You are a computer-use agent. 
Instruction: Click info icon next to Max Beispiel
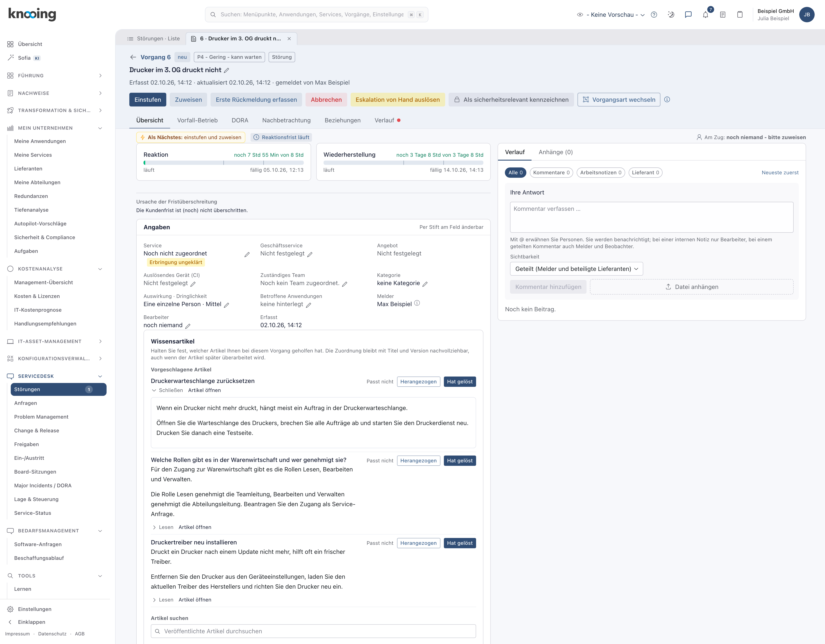point(417,303)
